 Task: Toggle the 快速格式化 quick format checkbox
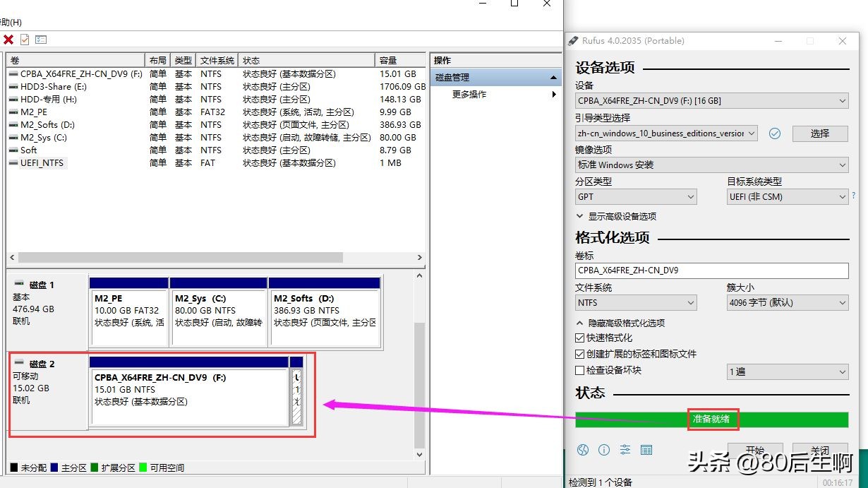580,338
